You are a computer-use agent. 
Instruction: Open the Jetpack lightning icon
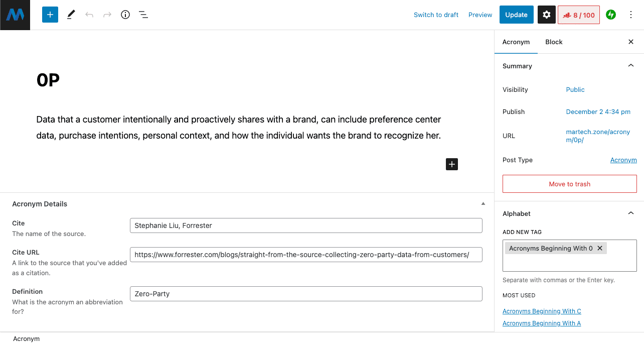pyautogui.click(x=610, y=15)
